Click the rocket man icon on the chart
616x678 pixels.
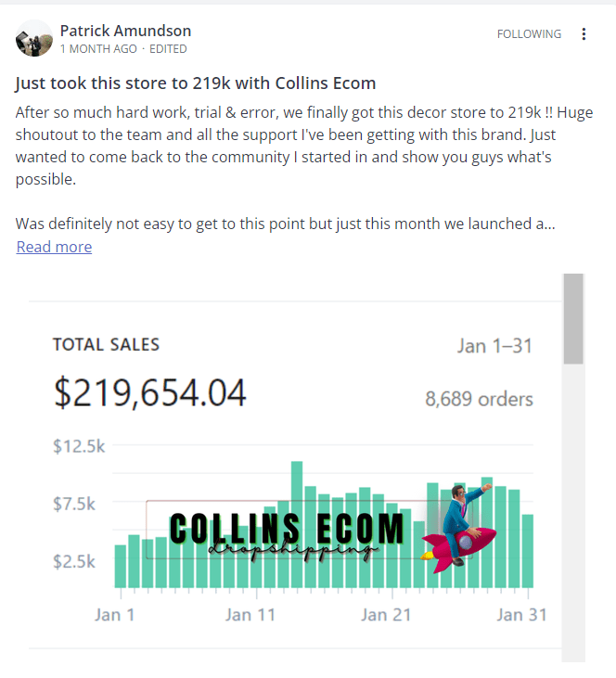tap(462, 525)
